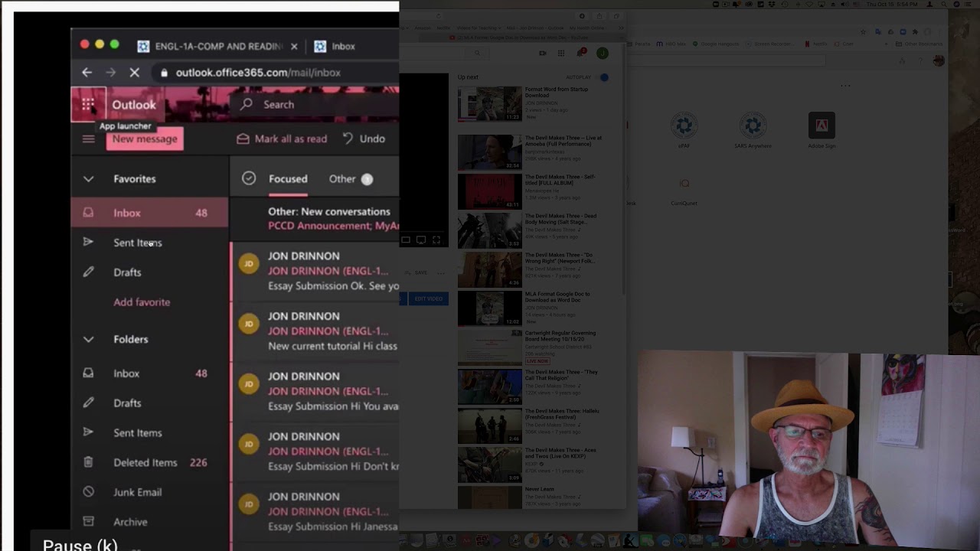Click the volume icon in macOS menu bar
Viewport: 980px width, 551px height.
[x=845, y=5]
